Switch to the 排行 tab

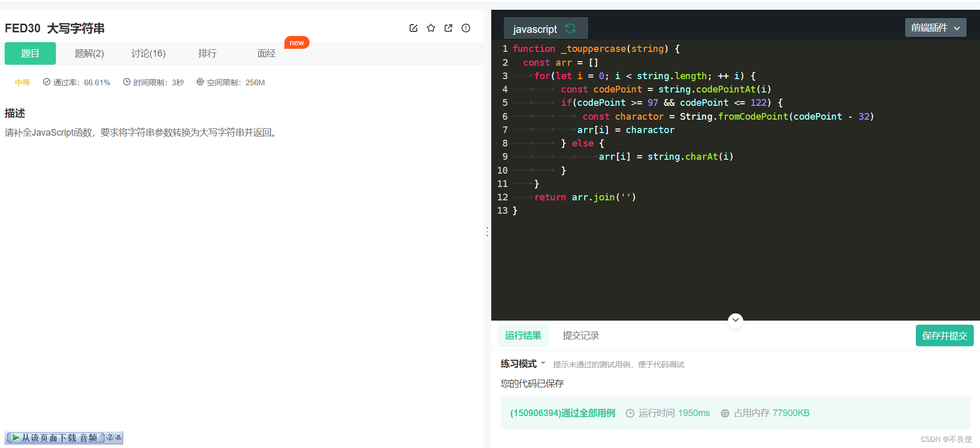(x=207, y=53)
